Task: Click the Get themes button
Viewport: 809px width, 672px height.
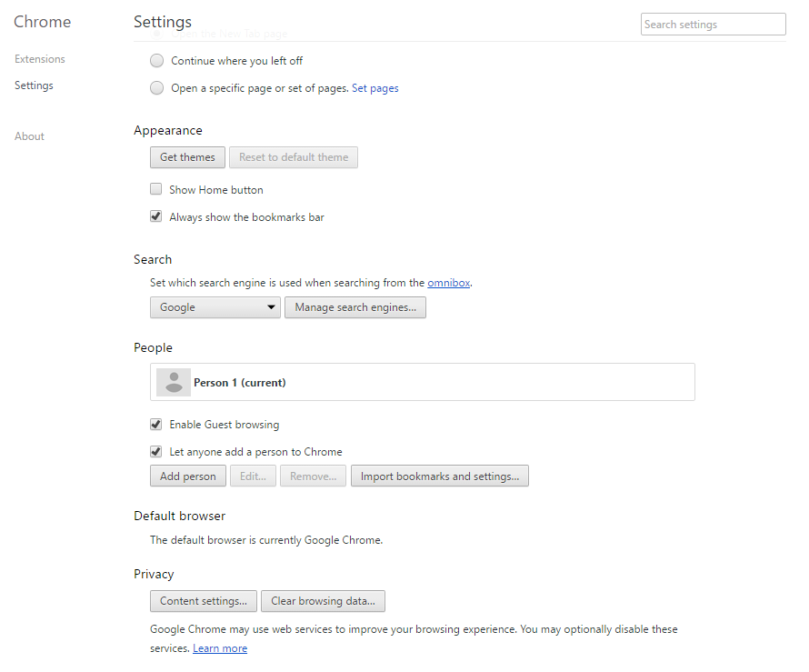Action: (x=187, y=157)
